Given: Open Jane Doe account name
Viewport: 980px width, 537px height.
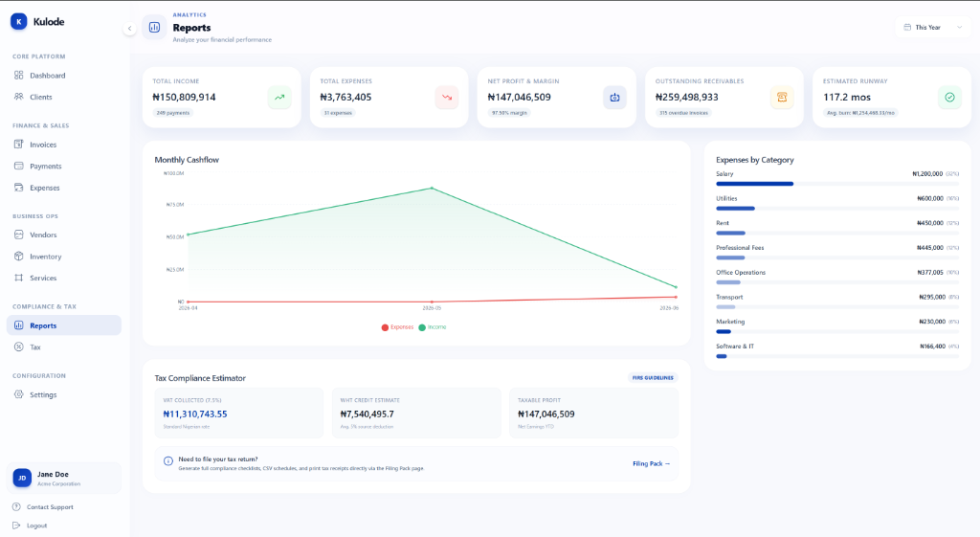Looking at the screenshot, I should (x=53, y=475).
